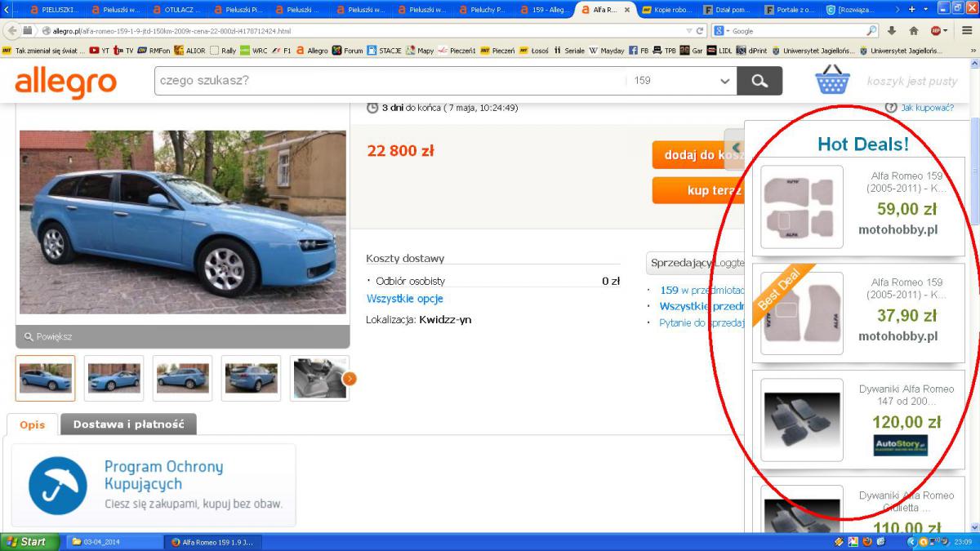
Task: Open the ALIOR bookmark
Action: (x=189, y=51)
